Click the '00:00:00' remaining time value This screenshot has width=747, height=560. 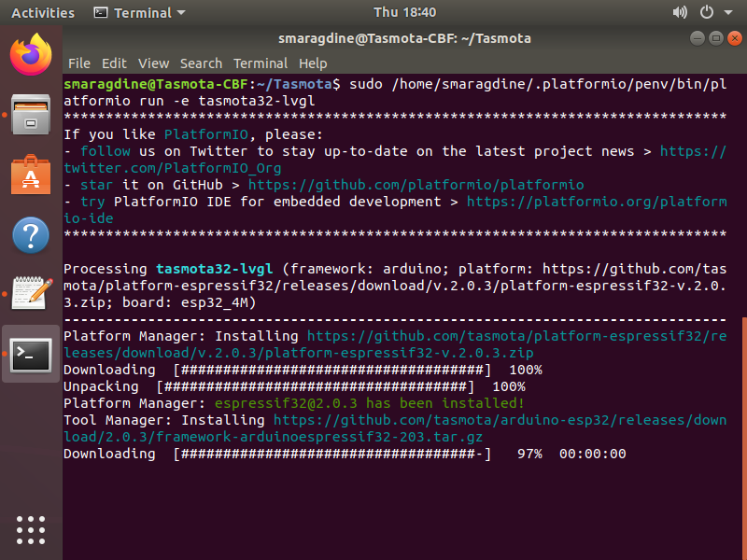pos(593,454)
